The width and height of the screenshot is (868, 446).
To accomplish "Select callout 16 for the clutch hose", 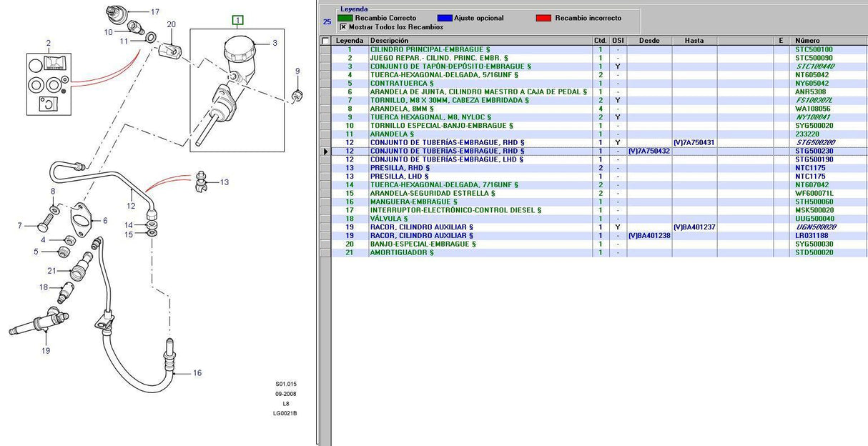I will [197, 372].
